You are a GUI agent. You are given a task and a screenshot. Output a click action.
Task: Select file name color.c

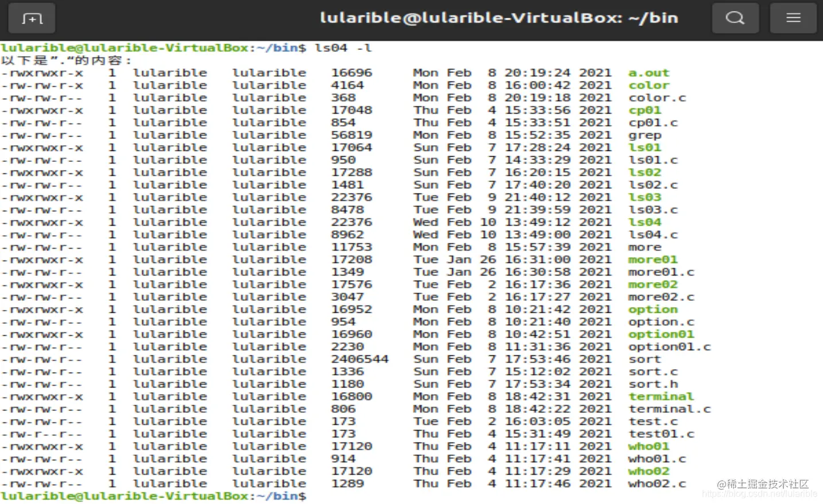pos(657,98)
